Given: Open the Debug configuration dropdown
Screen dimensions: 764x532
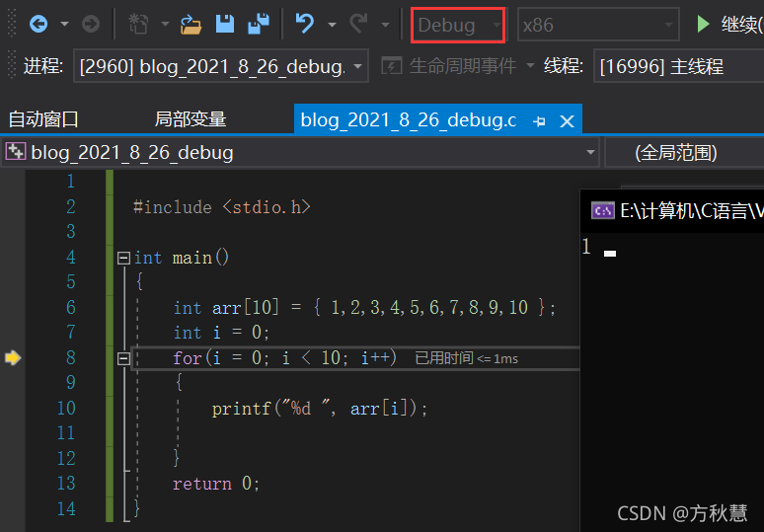Looking at the screenshot, I should click(x=458, y=25).
